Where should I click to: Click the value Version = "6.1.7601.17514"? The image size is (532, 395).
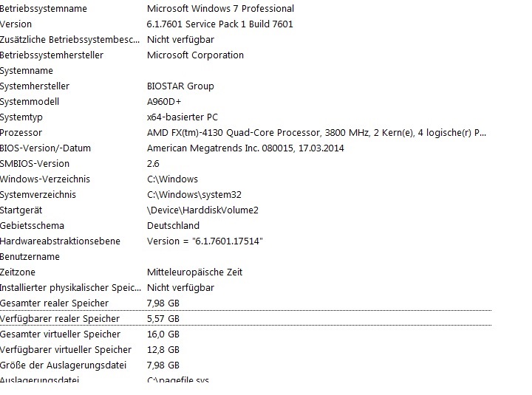pos(205,241)
